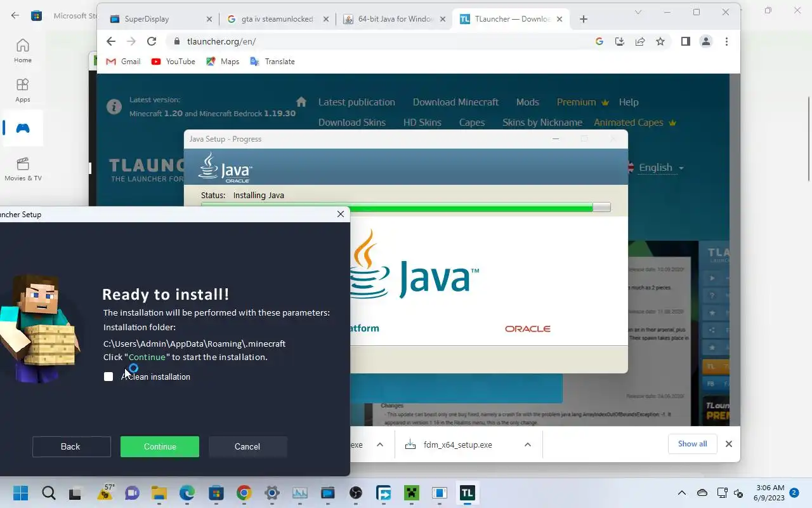The width and height of the screenshot is (812, 508).
Task: Bookmark this page with the star icon
Action: tap(660, 41)
